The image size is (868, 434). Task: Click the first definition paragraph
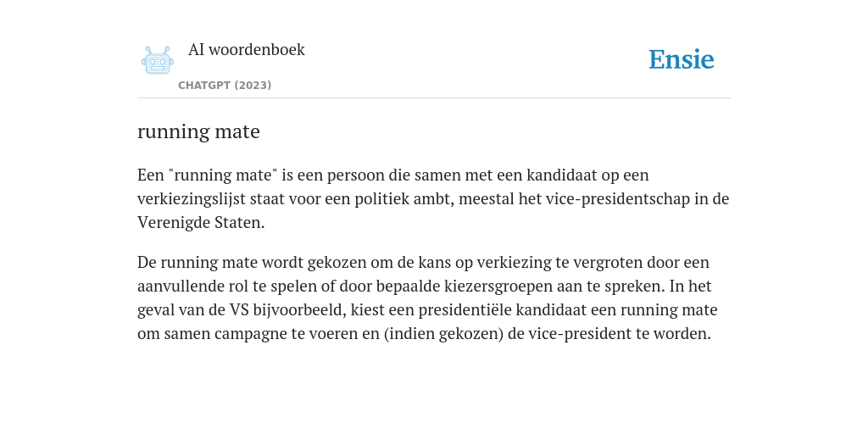(433, 198)
